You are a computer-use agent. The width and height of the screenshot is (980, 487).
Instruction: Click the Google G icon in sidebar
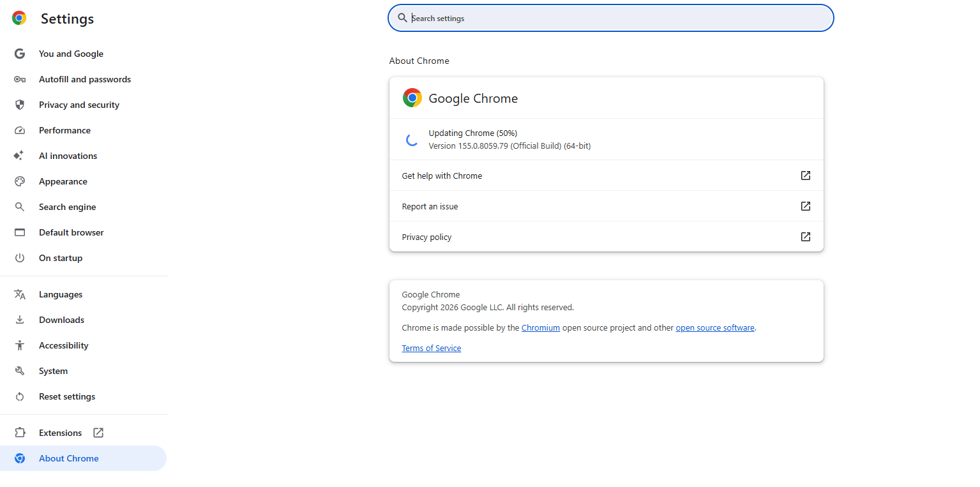20,54
